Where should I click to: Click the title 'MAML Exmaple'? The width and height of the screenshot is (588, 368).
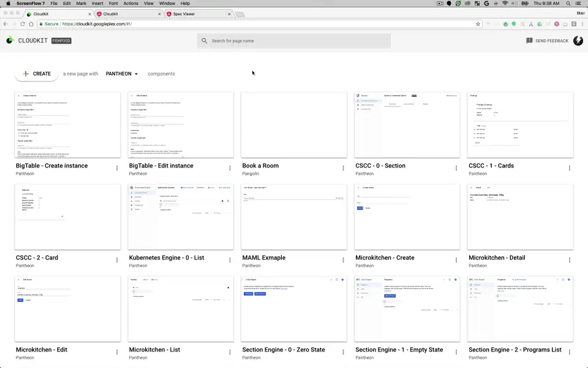click(x=263, y=258)
